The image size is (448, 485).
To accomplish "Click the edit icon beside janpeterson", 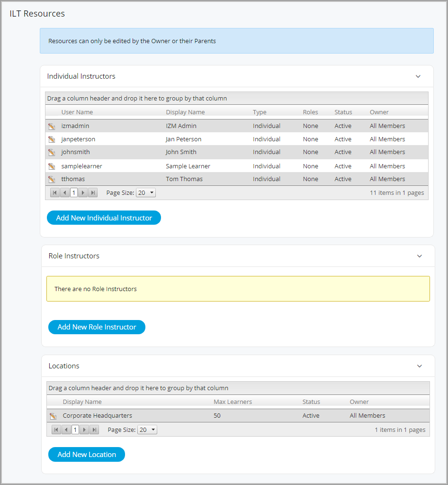I will click(x=53, y=139).
